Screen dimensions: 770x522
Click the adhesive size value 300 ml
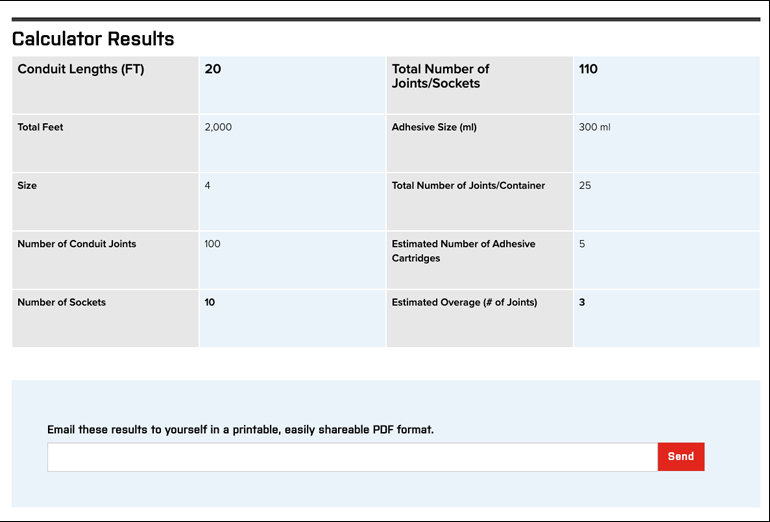[594, 127]
